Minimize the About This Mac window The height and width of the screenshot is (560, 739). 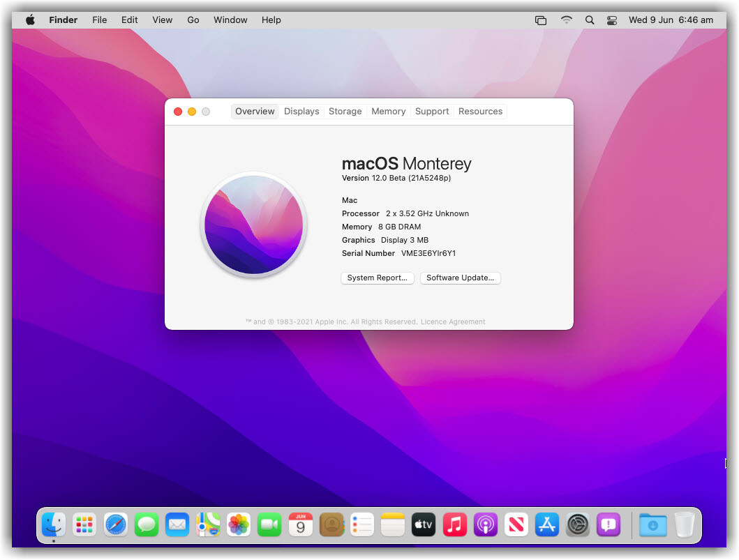192,112
